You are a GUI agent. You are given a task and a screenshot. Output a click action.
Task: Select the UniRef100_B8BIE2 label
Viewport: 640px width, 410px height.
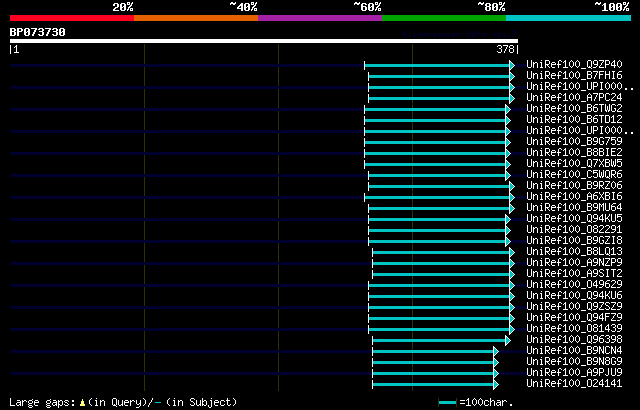(x=574, y=153)
